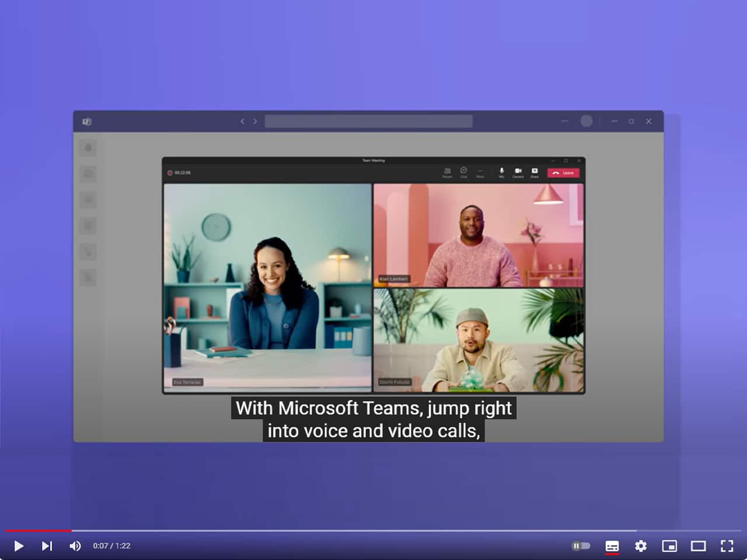Click the Teams search bar
This screenshot has height=560, width=747.
(369, 121)
